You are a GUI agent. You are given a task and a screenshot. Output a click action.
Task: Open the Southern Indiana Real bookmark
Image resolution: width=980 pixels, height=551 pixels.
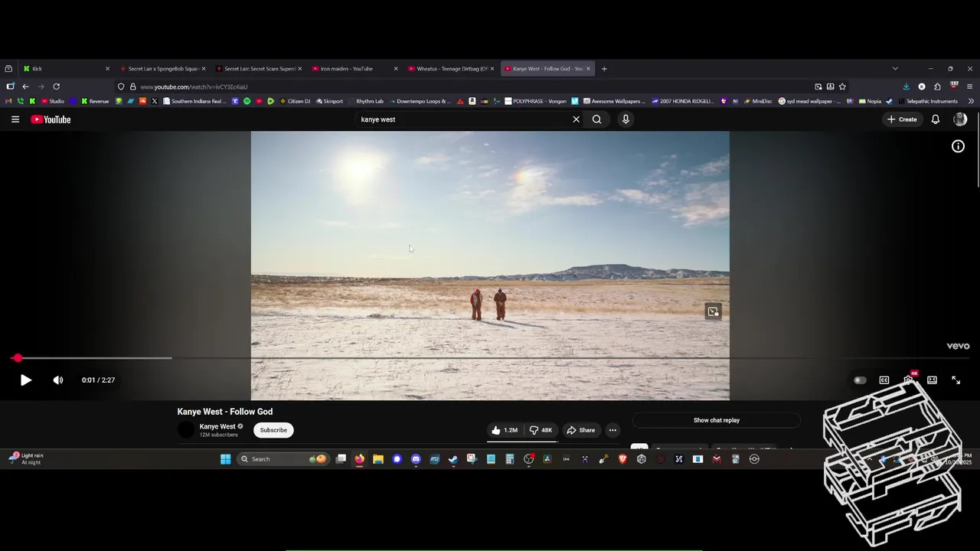coord(194,101)
